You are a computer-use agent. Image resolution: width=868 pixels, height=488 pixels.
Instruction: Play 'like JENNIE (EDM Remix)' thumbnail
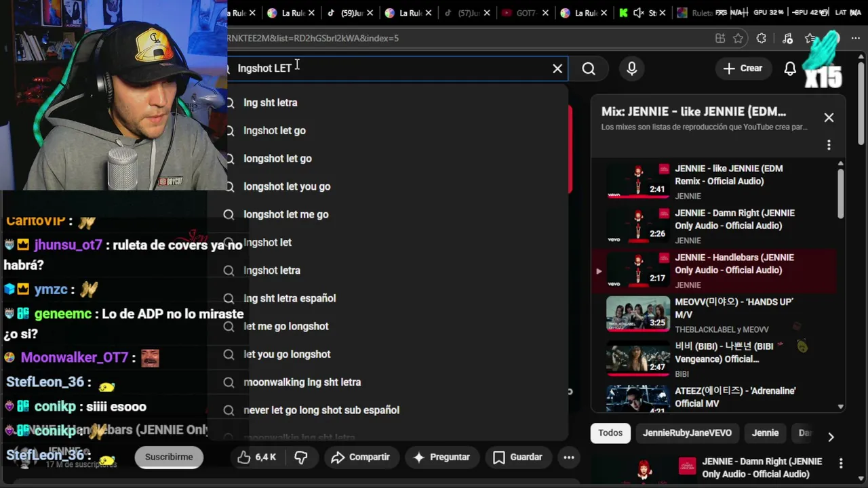(x=638, y=180)
